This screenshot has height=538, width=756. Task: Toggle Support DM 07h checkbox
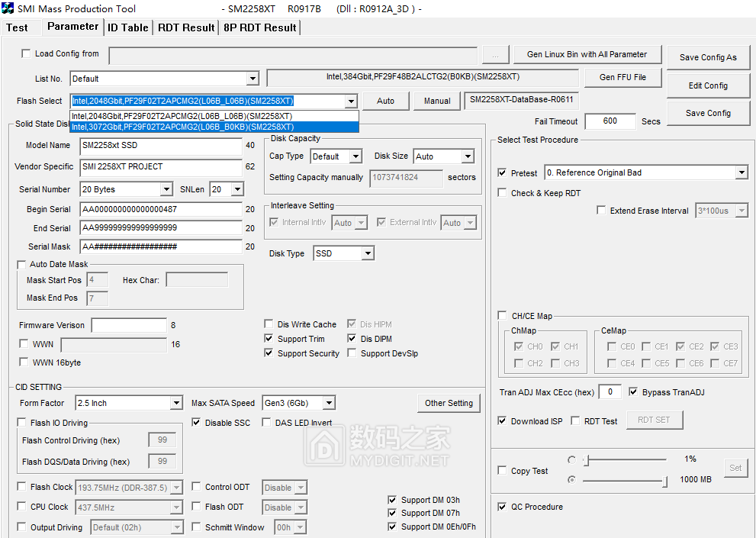coord(392,513)
